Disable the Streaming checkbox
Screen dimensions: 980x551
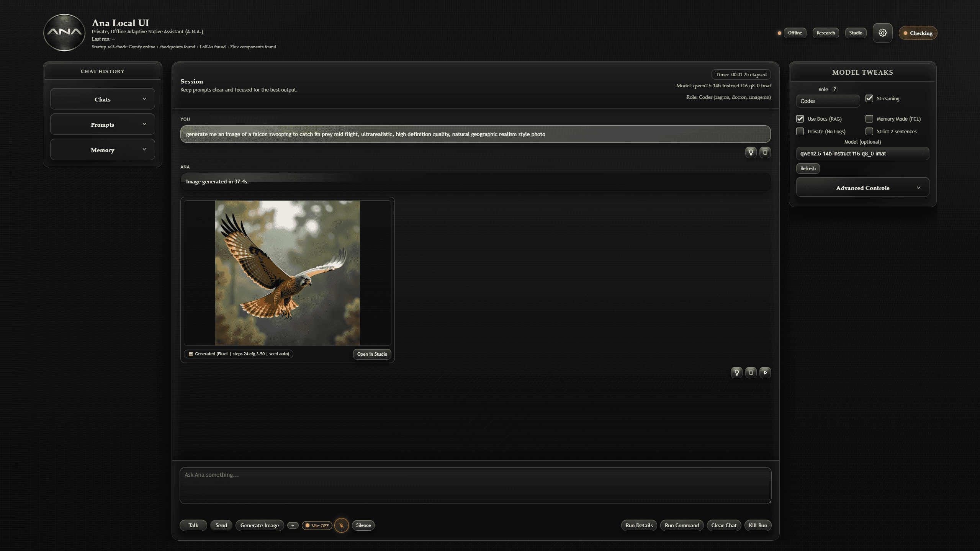click(x=869, y=98)
